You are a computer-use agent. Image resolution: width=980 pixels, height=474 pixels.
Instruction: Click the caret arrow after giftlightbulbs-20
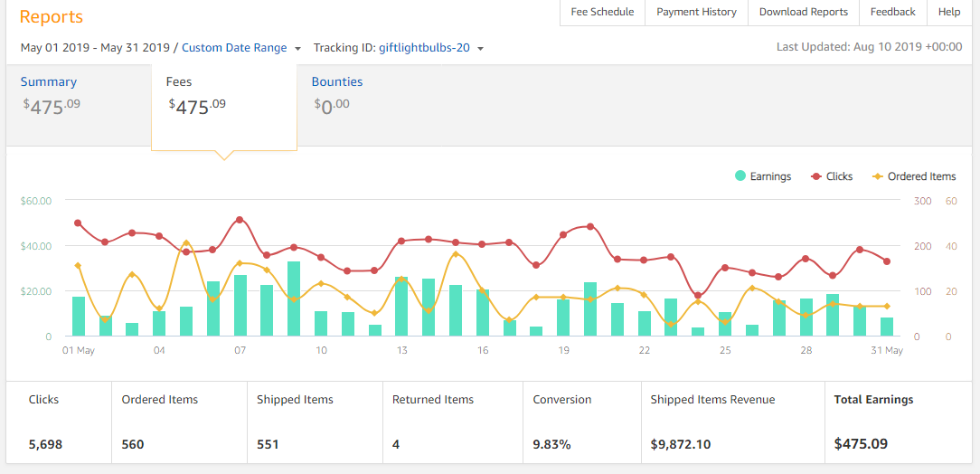(x=480, y=49)
